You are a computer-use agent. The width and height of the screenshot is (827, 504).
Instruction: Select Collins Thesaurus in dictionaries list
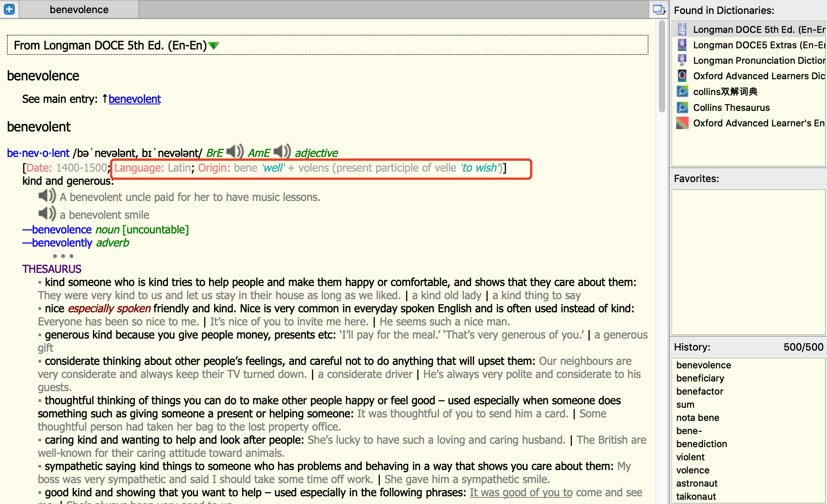point(731,107)
